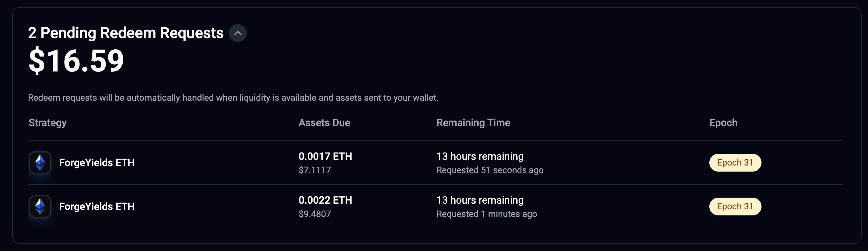The width and height of the screenshot is (868, 251).
Task: Click the Remaining Time column header
Action: 473,123
